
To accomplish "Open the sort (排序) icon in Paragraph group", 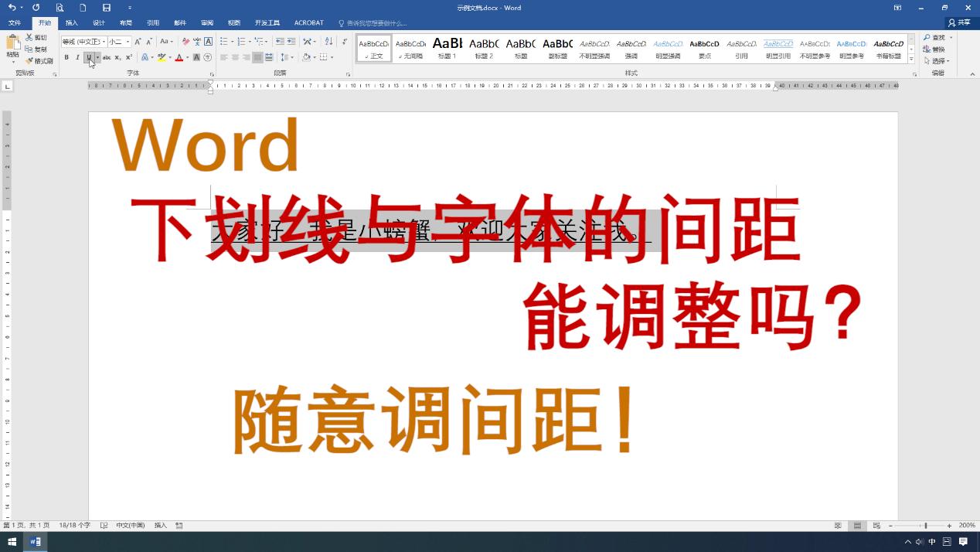I will [x=328, y=43].
